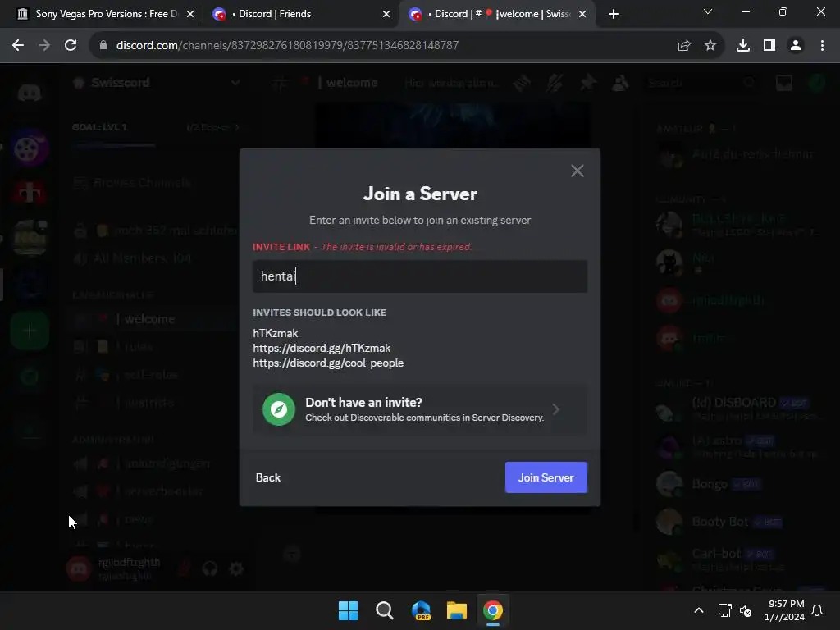
Task: Go back in browser history
Action: (18, 46)
